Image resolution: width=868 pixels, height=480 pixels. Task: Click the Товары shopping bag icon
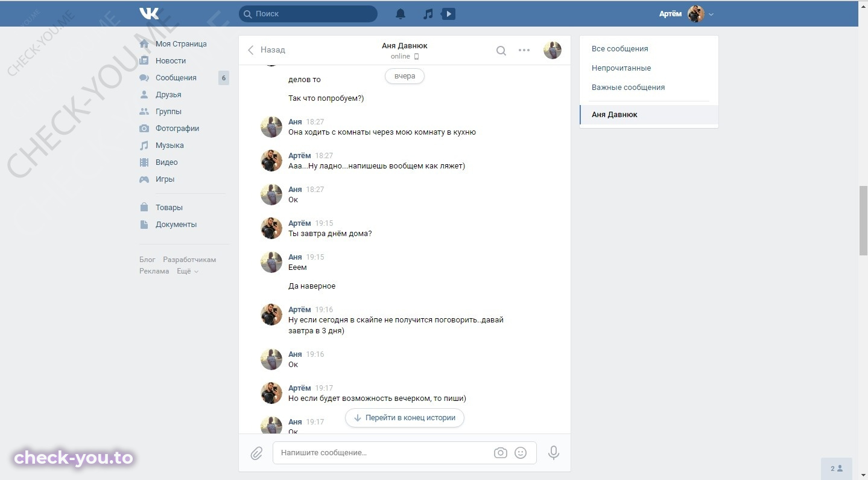coord(144,207)
